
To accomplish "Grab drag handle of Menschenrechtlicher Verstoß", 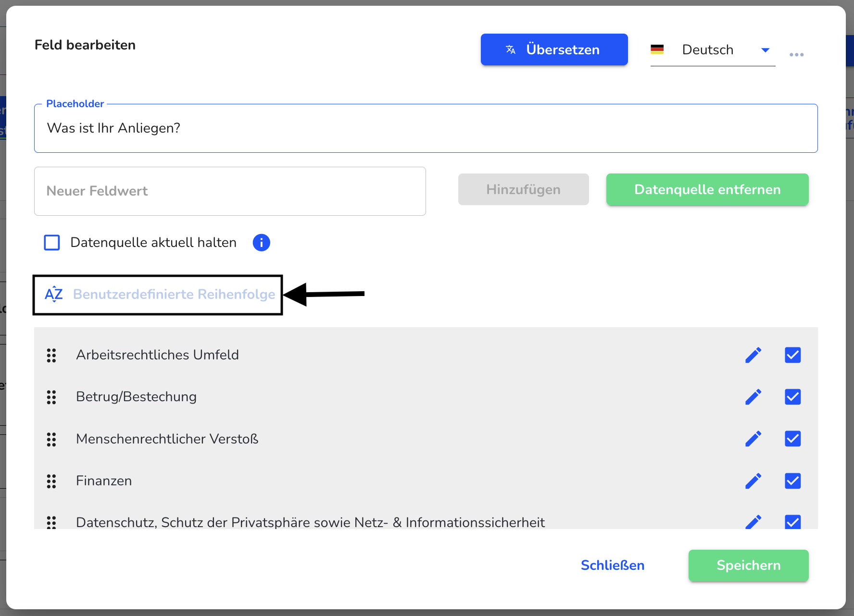I will (x=51, y=439).
